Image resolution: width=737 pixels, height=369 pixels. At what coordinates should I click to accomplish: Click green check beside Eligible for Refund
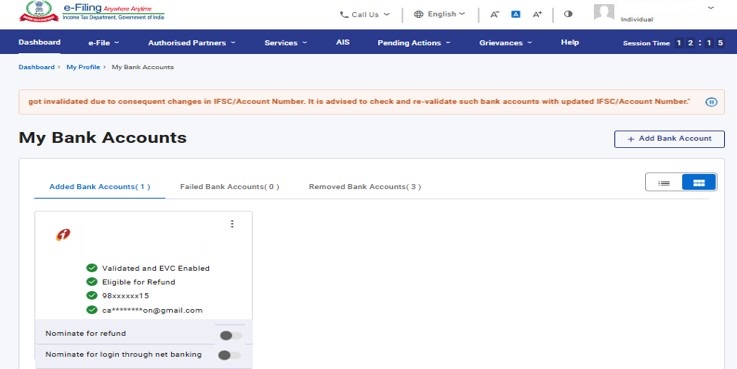(x=92, y=282)
